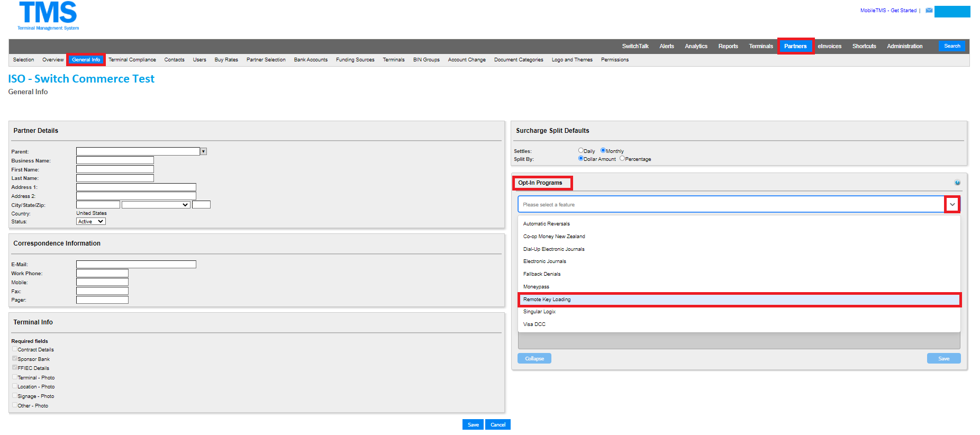Screen dimensions: 980x435
Task: Enable Other - Photo required field
Action: point(15,405)
